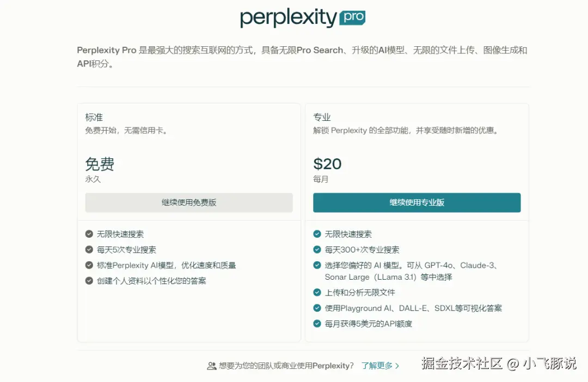Click check icon beside 标准Perplexity AI模型
Viewport: 588px width, 382px height.
pos(89,265)
